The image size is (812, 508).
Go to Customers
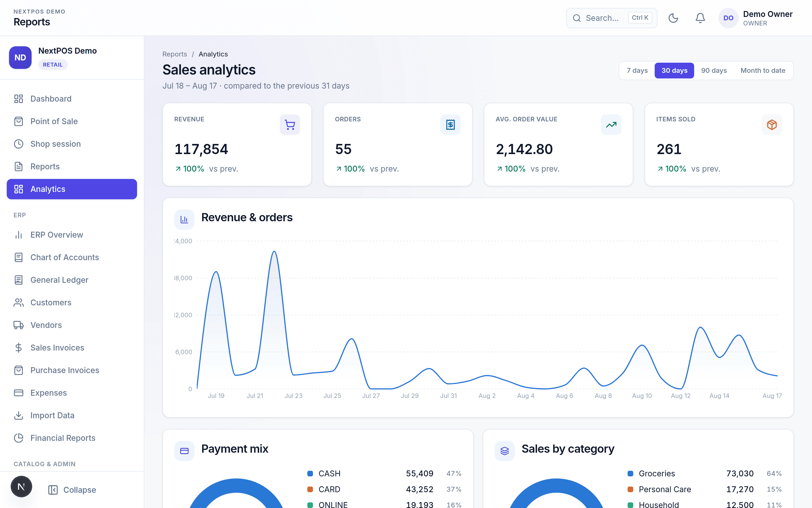(72, 302)
